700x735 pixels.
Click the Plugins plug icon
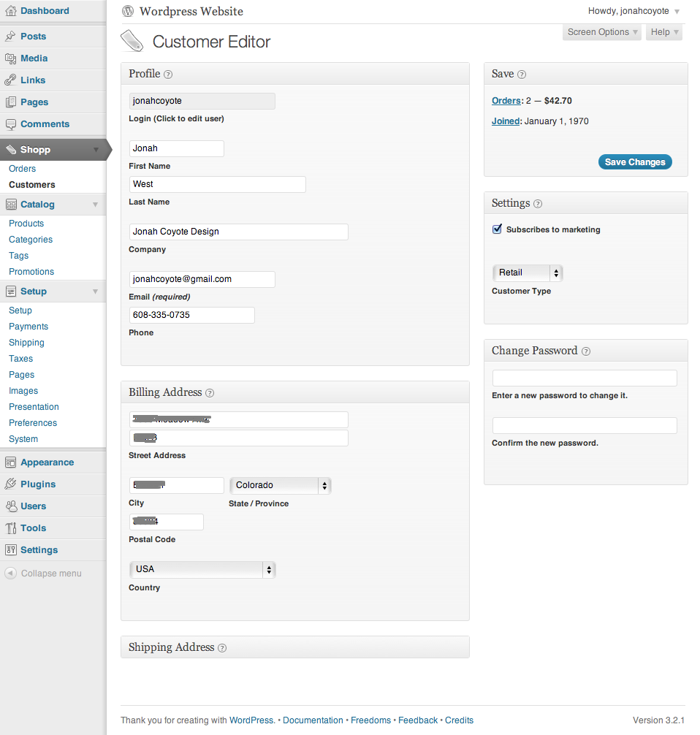[10, 484]
